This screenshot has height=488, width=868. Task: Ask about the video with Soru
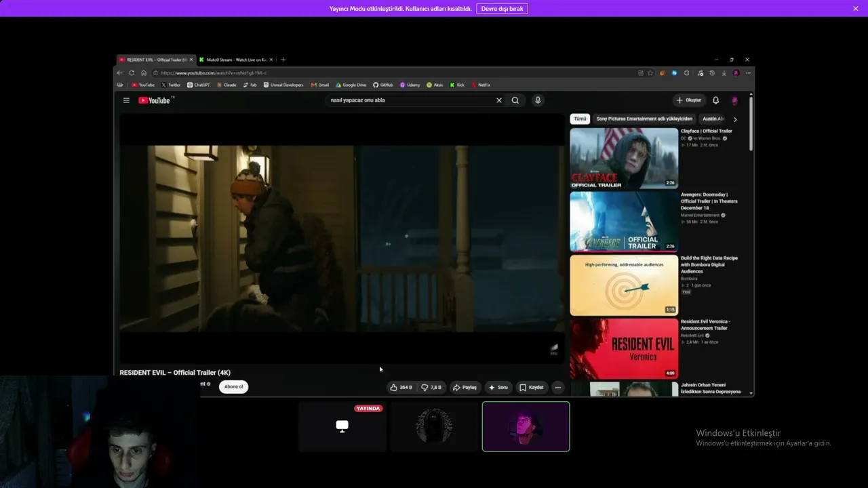point(498,388)
